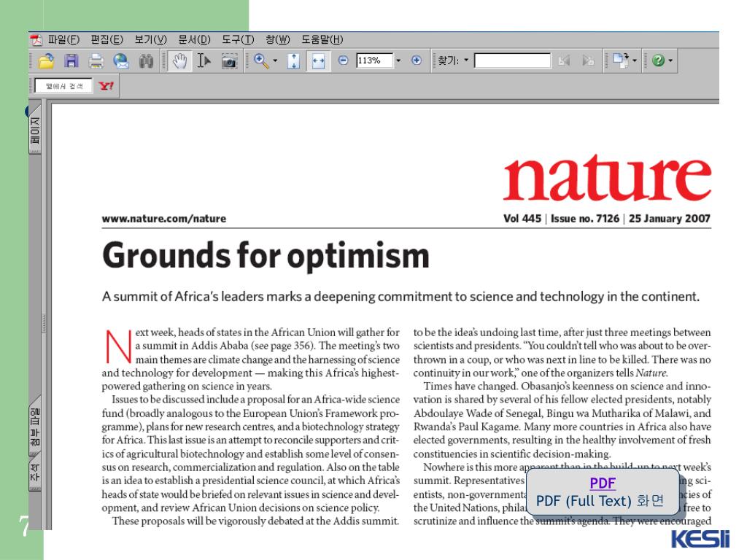Click the PDF link in the callout
Viewport: 747px width, 560px height.
coord(603,483)
